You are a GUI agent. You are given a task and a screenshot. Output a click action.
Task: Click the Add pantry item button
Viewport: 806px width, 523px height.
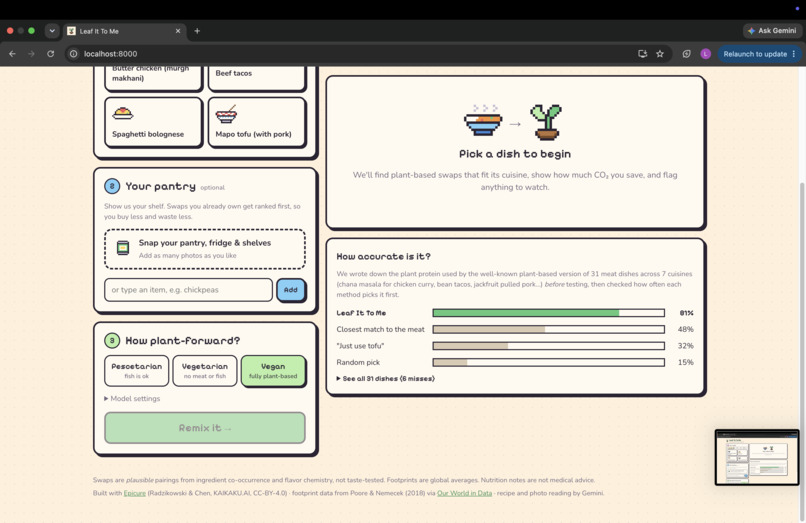tap(291, 290)
